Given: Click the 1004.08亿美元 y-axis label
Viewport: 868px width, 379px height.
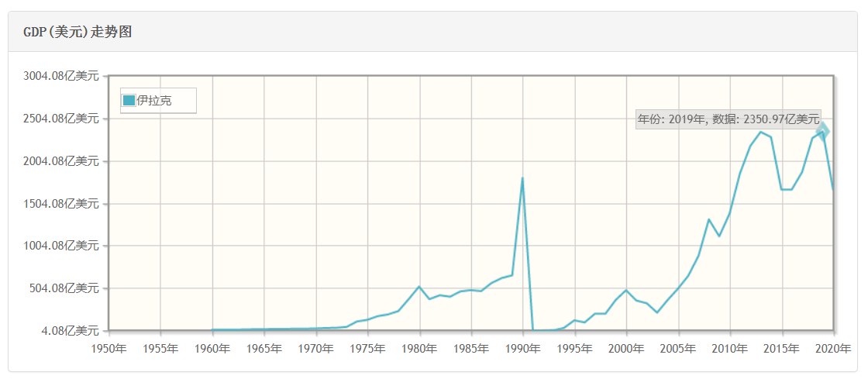Looking at the screenshot, I should pyautogui.click(x=61, y=246).
